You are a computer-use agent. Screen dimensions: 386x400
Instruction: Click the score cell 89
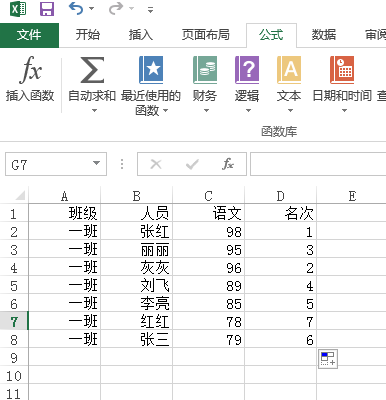209,285
